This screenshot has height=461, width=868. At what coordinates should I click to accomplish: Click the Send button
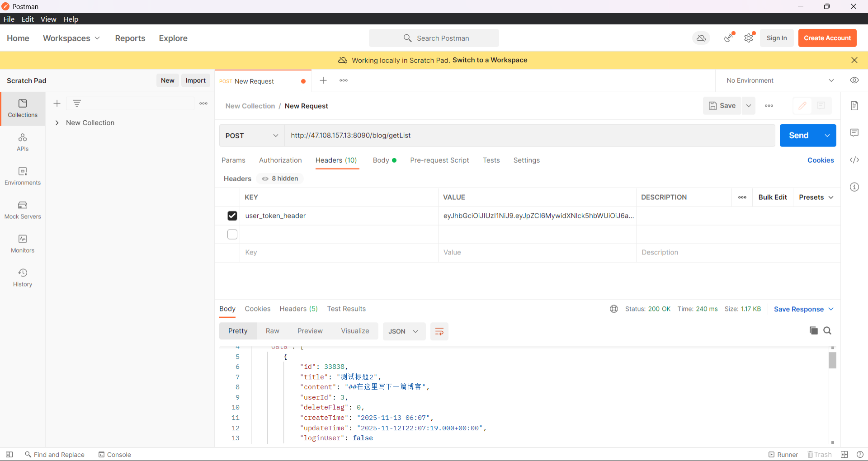tap(799, 136)
